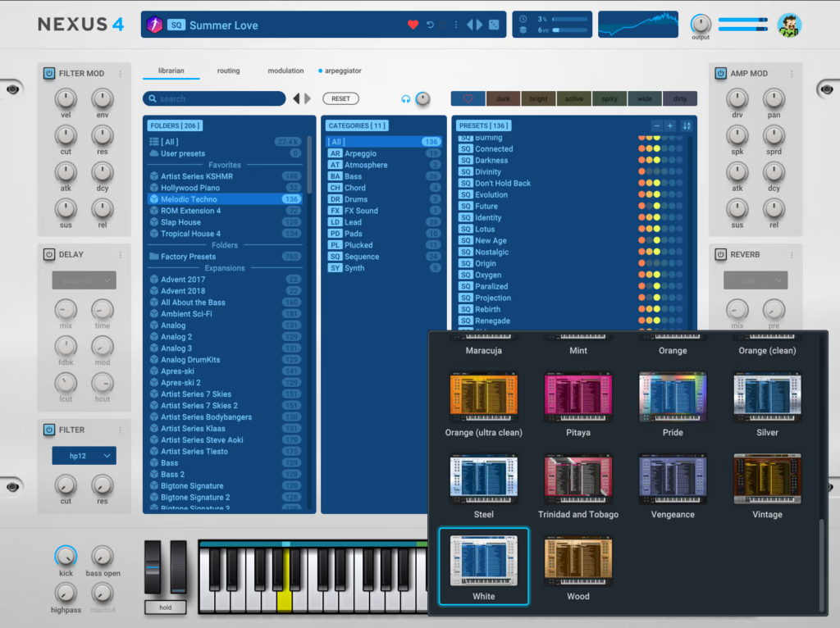This screenshot has width=840, height=628.
Task: Click the RESET button above the folders
Action: pyautogui.click(x=343, y=98)
